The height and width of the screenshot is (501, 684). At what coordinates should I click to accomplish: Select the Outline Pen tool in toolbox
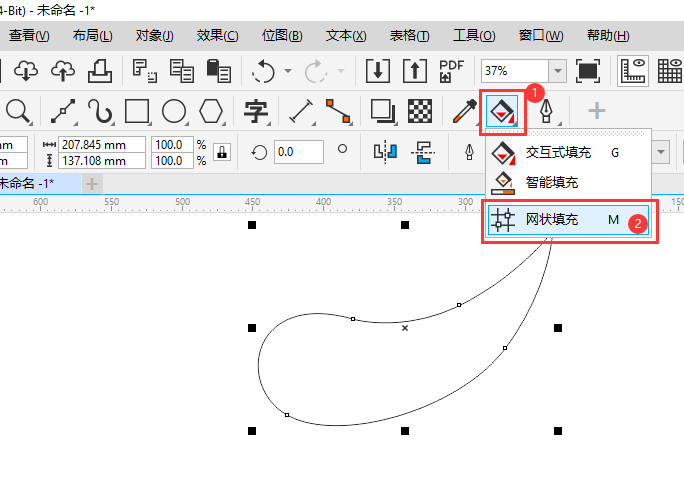click(x=546, y=111)
